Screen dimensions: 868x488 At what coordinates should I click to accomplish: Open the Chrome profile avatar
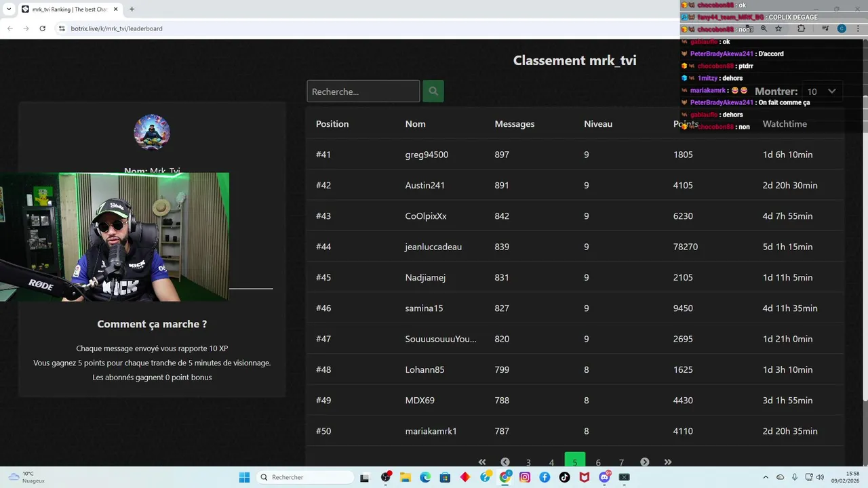[x=842, y=28]
